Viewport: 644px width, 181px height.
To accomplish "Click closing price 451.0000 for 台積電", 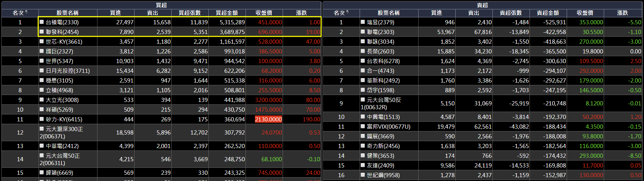I will pyautogui.click(x=270, y=22).
